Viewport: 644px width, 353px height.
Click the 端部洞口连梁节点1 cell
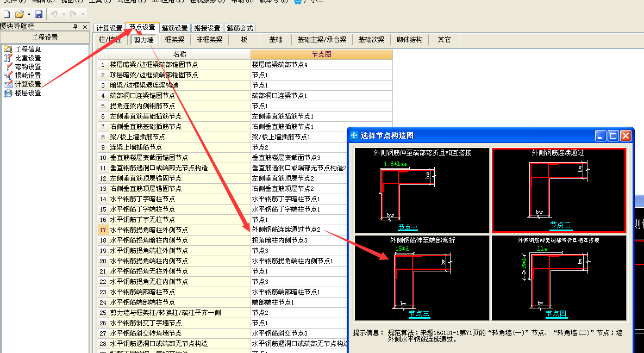click(322, 95)
